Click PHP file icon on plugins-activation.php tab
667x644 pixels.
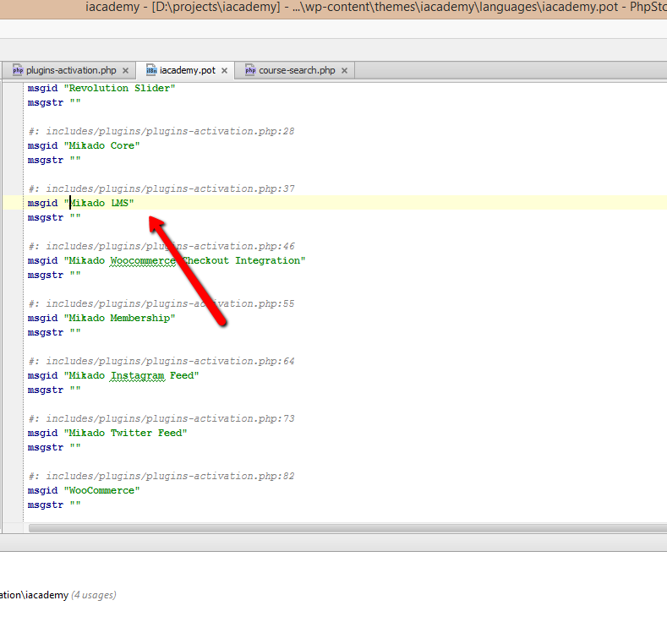coord(18,71)
